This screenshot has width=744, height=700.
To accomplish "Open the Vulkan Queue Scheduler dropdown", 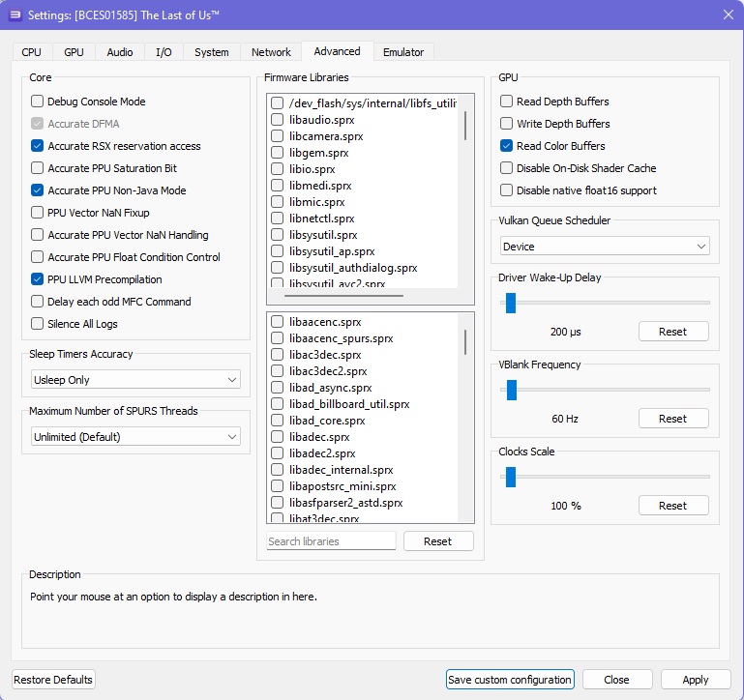I will [x=605, y=247].
